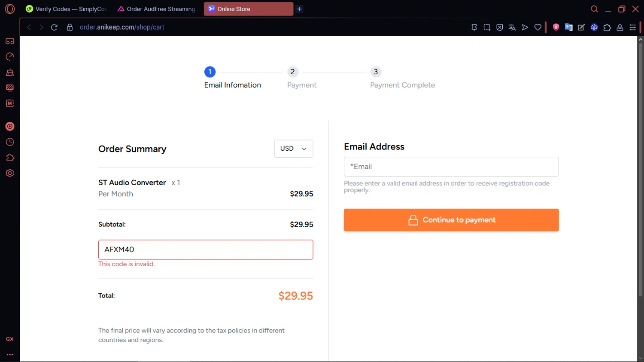This screenshot has height=362, width=644.
Task: Switch to Verify Codes SimplyCodes tab
Action: pos(67,9)
